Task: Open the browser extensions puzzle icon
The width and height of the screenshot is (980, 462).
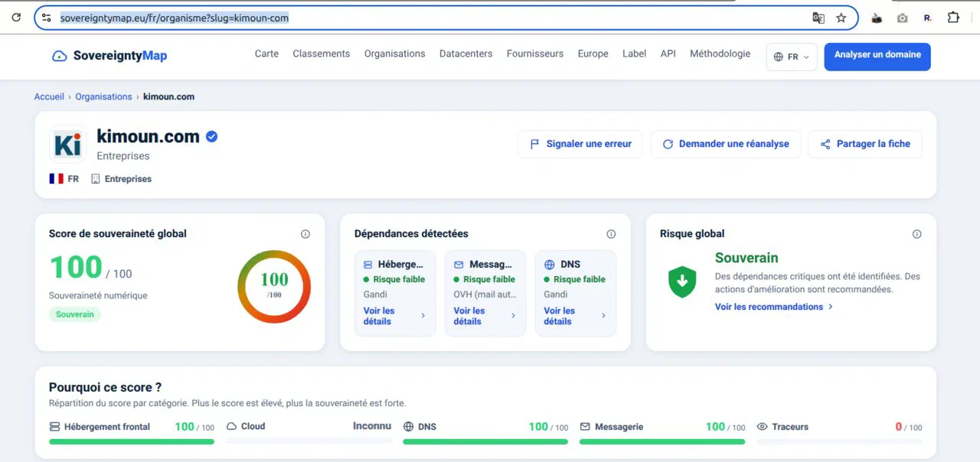Action: pos(953,18)
